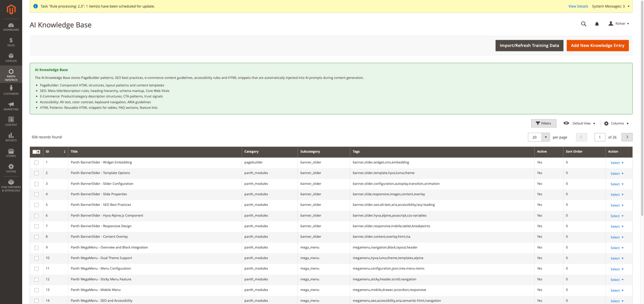Click the View Details link
The image size is (644, 304).
pyautogui.click(x=578, y=6)
